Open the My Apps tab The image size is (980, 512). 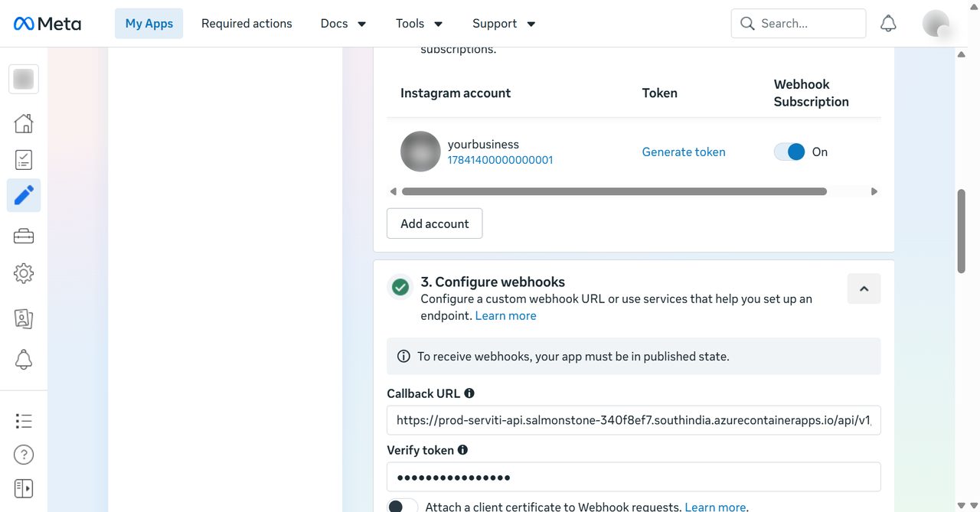coord(149,24)
